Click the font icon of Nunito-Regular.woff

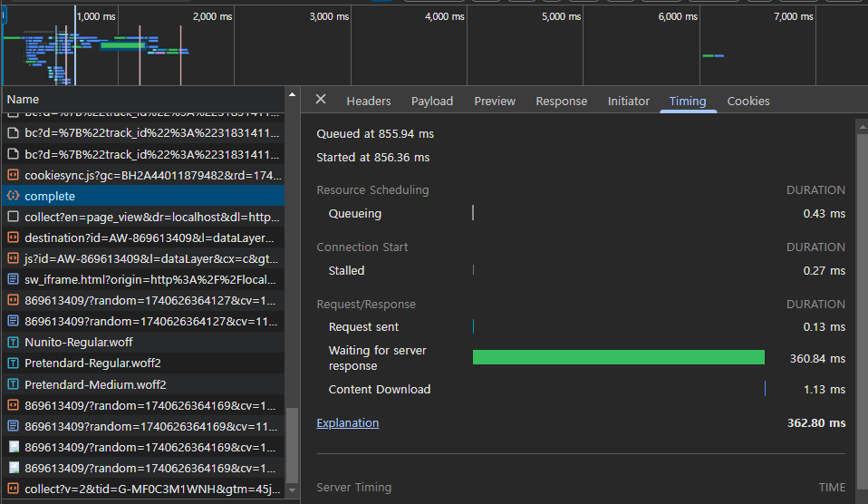click(13, 343)
